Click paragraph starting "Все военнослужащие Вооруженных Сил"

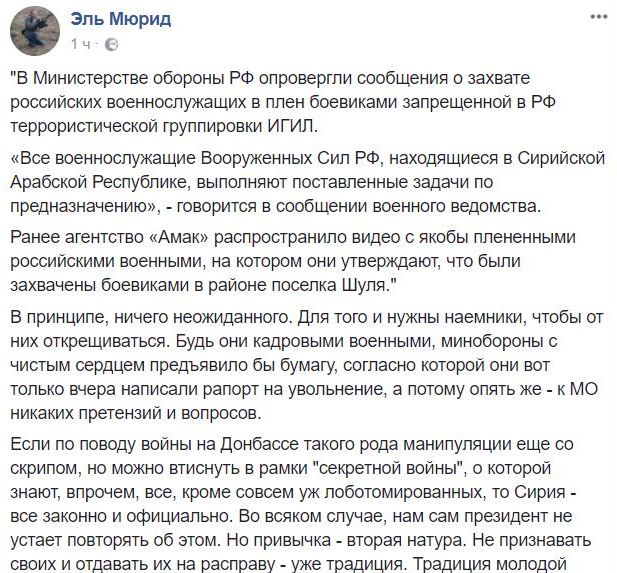[x=308, y=182]
